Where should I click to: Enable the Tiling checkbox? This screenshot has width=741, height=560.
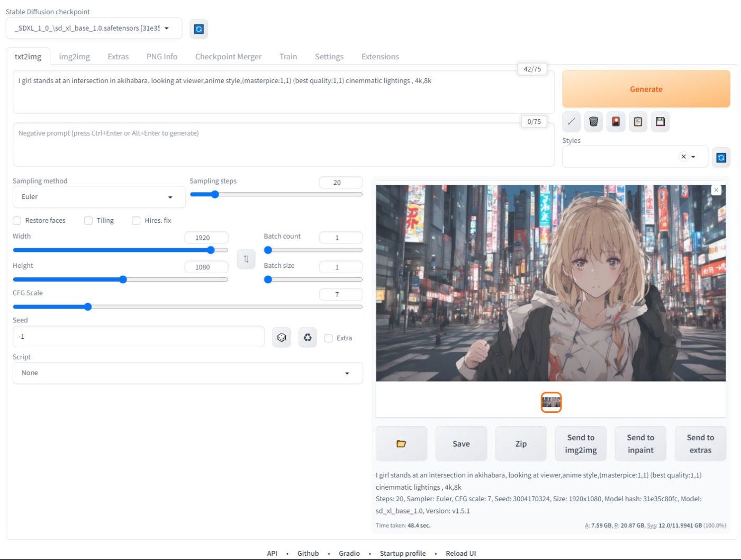88,221
